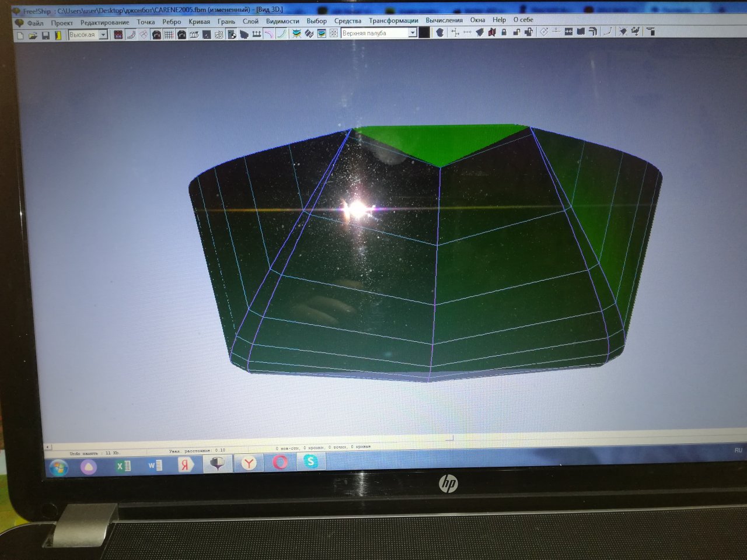Click the paint roller icon in toolbar
The height and width of the screenshot is (560, 747).
pos(651,32)
